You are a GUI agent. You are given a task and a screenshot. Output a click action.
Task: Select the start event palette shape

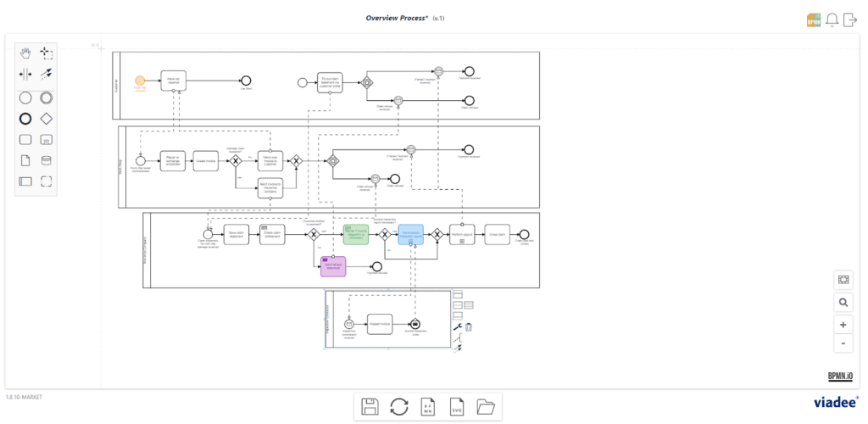click(x=25, y=98)
